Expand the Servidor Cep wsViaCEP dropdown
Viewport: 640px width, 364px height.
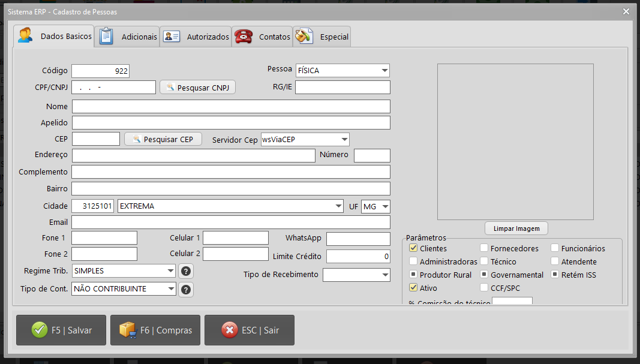pos(305,140)
